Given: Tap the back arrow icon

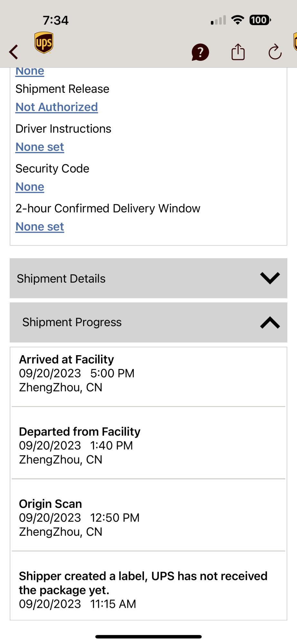Looking at the screenshot, I should (x=14, y=52).
